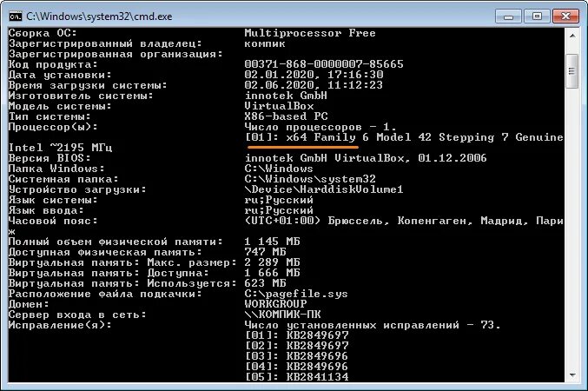Viewport: 588px width, 391px height.
Task: Click the path C:\Windows\system32 in output
Action: tap(310, 179)
